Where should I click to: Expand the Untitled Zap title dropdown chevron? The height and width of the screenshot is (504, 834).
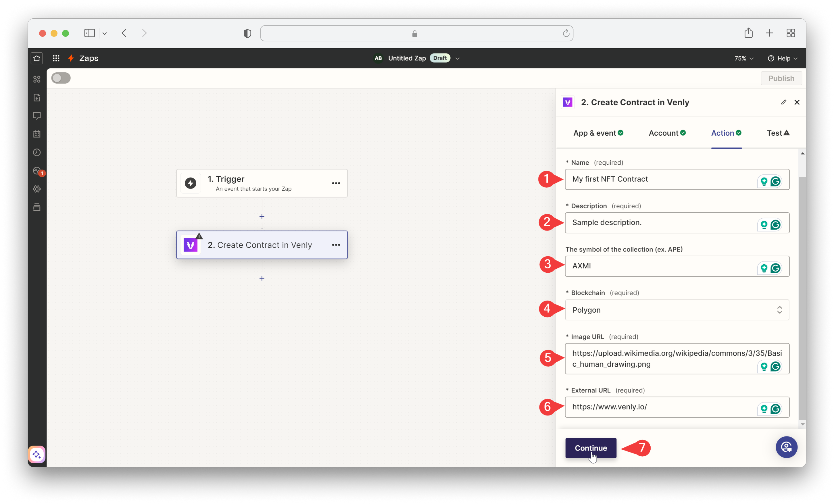(x=457, y=59)
